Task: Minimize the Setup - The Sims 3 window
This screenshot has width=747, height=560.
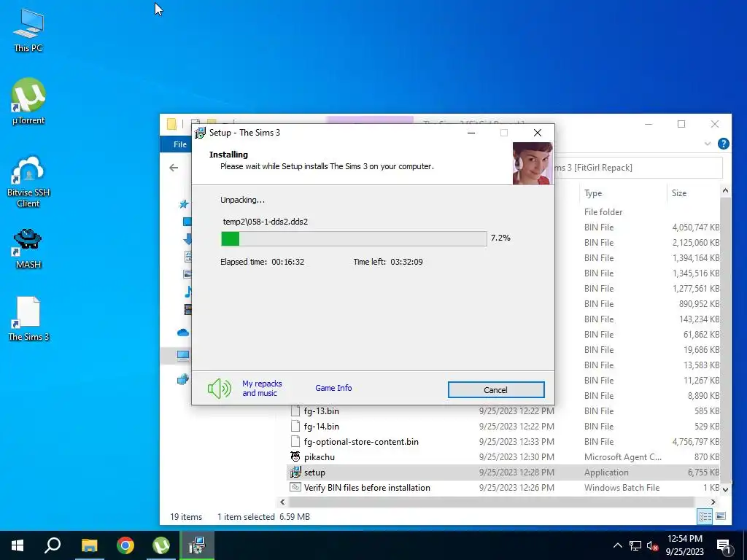Action: click(471, 133)
